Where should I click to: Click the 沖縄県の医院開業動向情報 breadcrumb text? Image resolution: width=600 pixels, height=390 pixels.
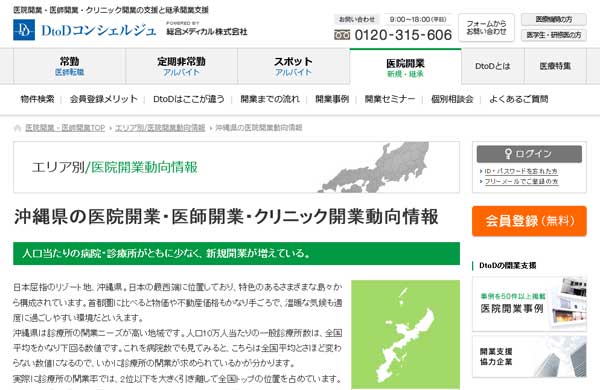[x=259, y=128]
